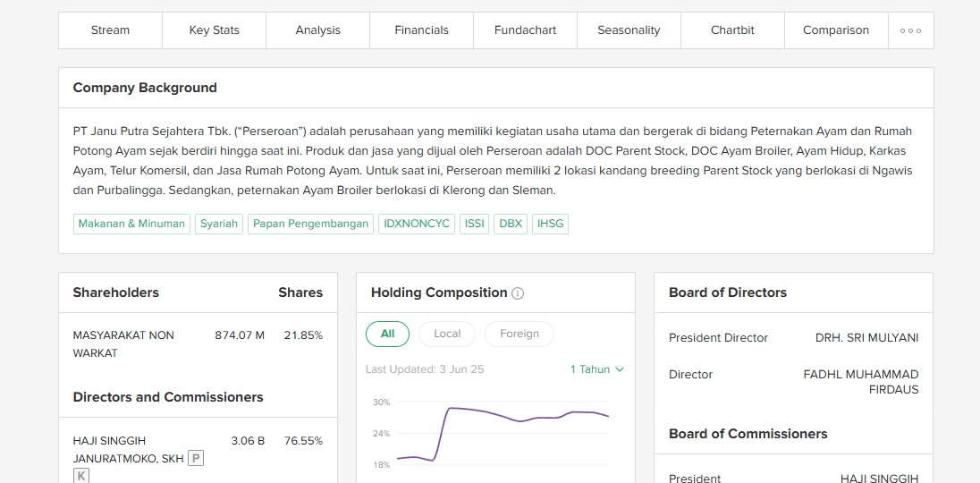Select the Local holding filter
Image resolution: width=980 pixels, height=483 pixels.
pos(447,334)
